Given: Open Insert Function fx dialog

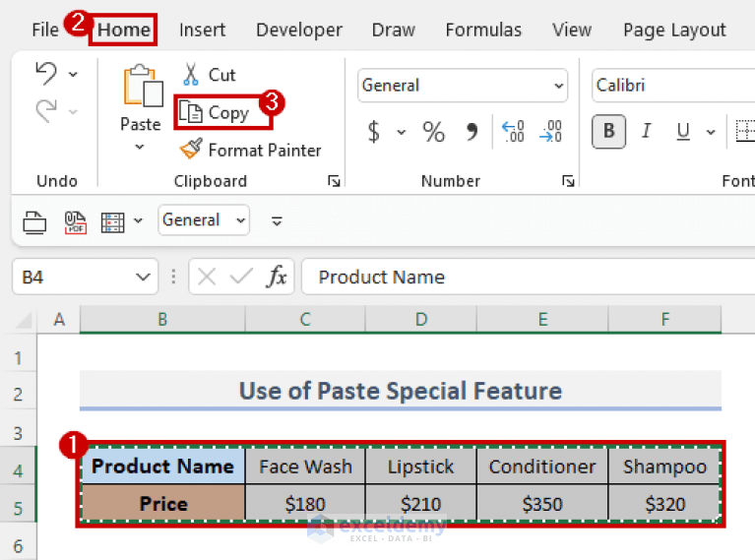Looking at the screenshot, I should click(x=277, y=277).
